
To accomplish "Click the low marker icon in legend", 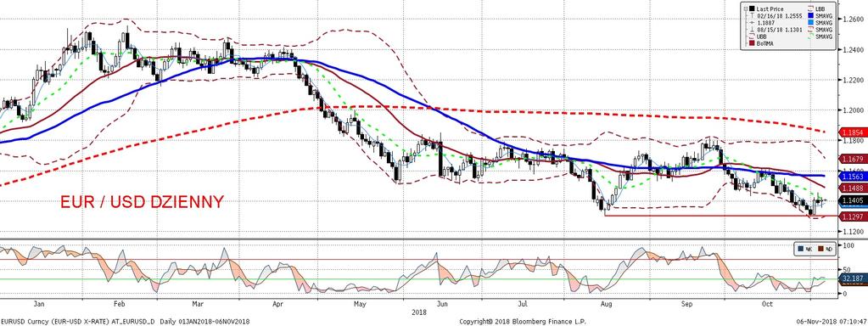I will (753, 30).
